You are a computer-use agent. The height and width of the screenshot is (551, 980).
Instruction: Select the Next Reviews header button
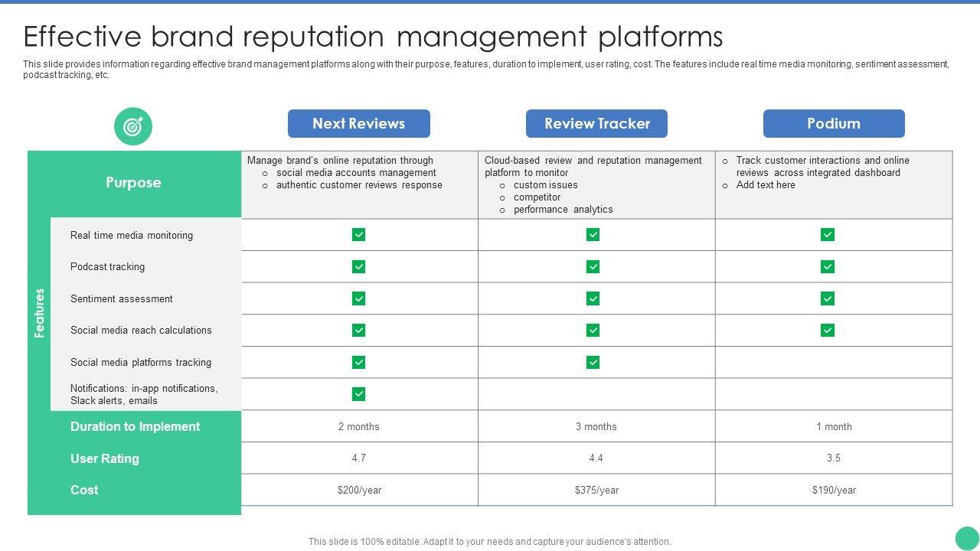coord(359,124)
